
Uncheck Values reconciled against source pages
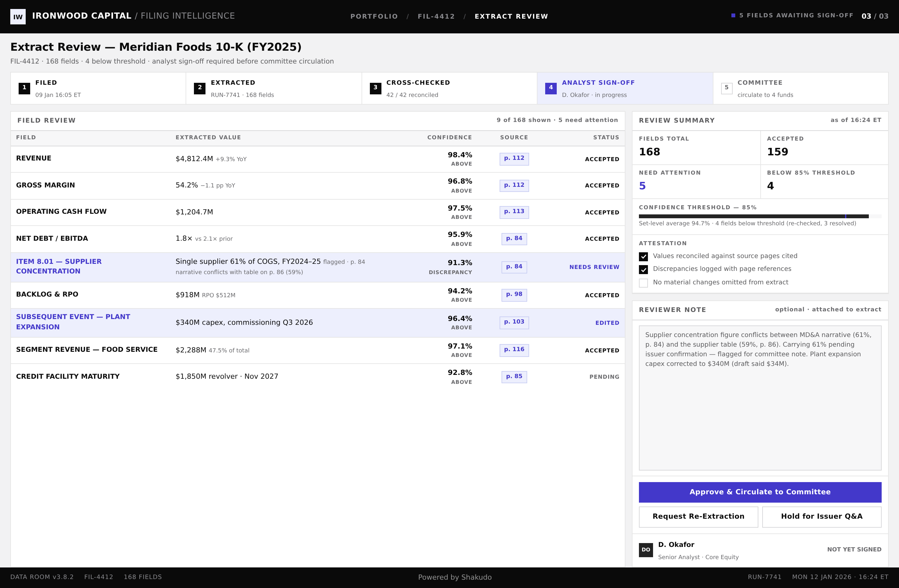tap(643, 256)
